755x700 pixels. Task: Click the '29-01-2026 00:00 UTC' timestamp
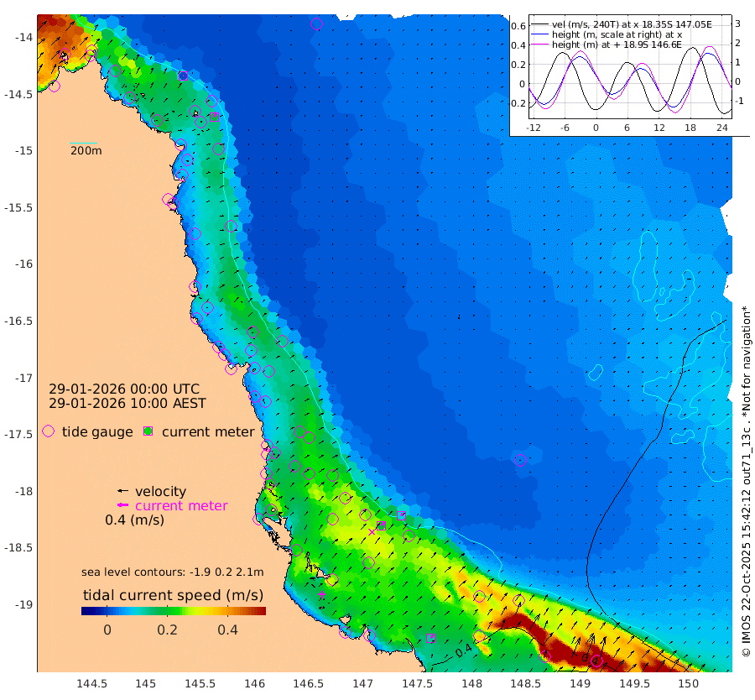pyautogui.click(x=124, y=389)
